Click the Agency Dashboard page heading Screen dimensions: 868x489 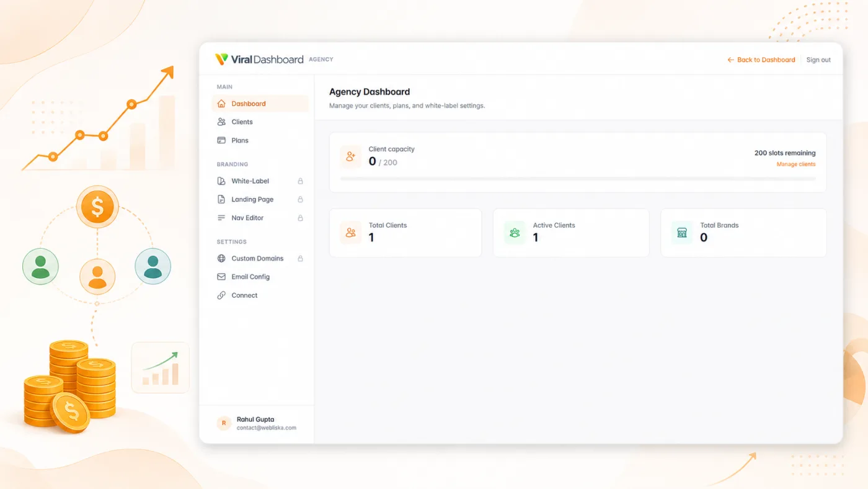[370, 92]
